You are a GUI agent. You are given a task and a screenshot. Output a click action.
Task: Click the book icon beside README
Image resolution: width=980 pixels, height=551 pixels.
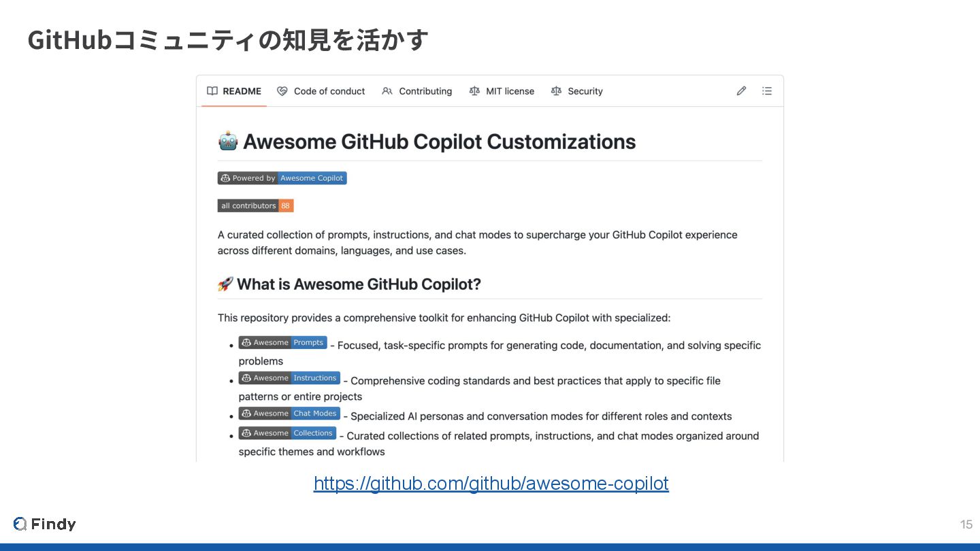click(212, 91)
